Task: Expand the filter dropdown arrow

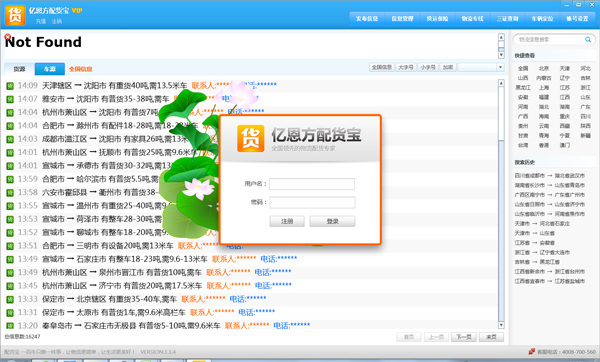Action: click(500, 67)
